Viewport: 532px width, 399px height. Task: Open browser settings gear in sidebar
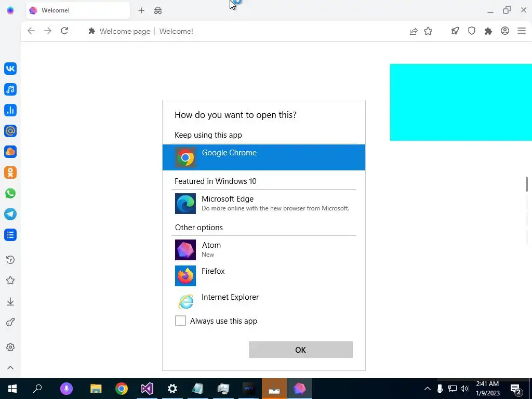pos(10,347)
